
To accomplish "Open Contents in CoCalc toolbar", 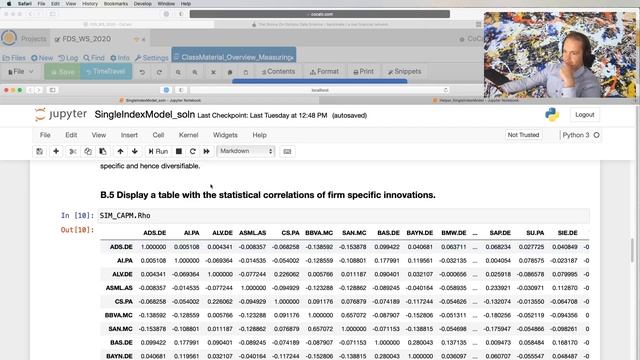I will pos(278,72).
